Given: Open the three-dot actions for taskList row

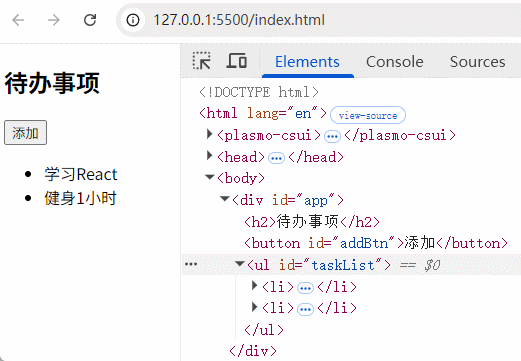Looking at the screenshot, I should pos(191,264).
